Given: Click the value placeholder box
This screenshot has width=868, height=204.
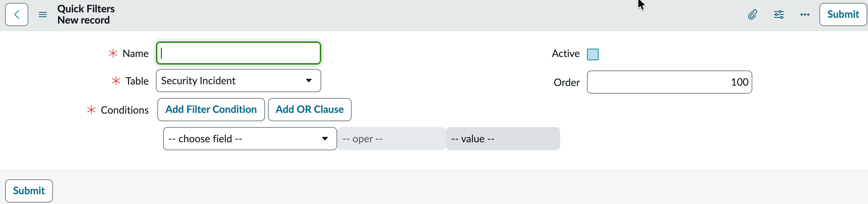Looking at the screenshot, I should (x=503, y=139).
